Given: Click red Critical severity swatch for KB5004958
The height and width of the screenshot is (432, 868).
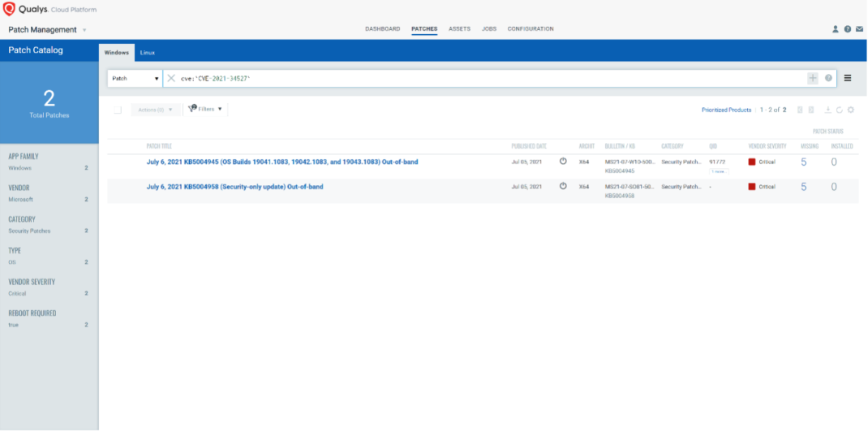Looking at the screenshot, I should click(x=752, y=187).
